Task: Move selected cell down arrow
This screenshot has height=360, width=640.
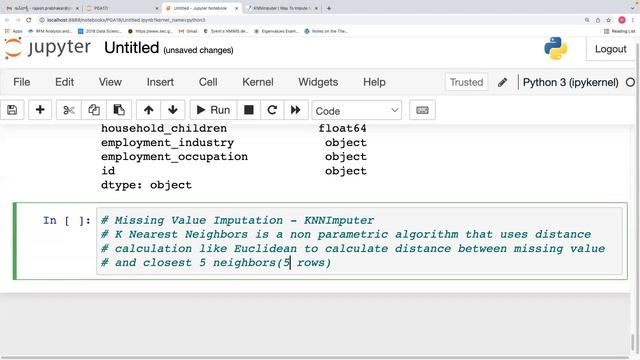Action: [173, 110]
